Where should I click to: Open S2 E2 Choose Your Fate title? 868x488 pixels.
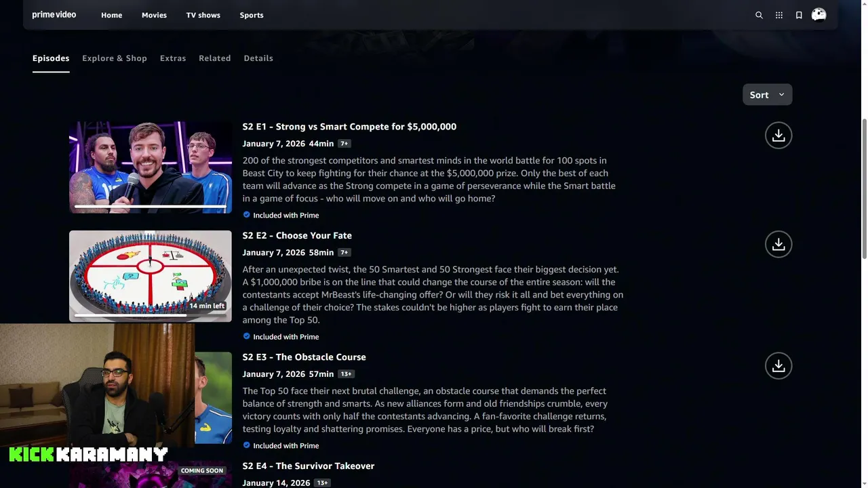click(297, 235)
